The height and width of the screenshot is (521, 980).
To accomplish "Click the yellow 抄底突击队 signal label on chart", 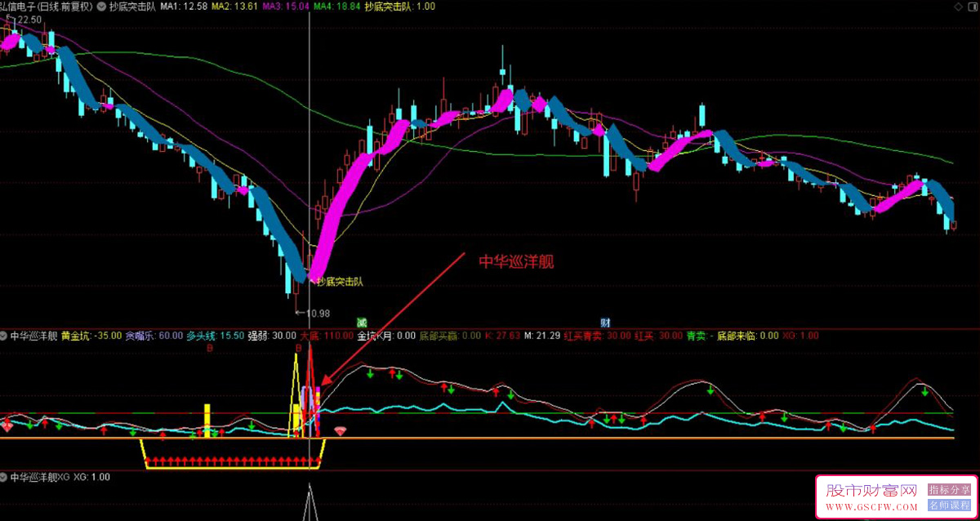I will (340, 282).
